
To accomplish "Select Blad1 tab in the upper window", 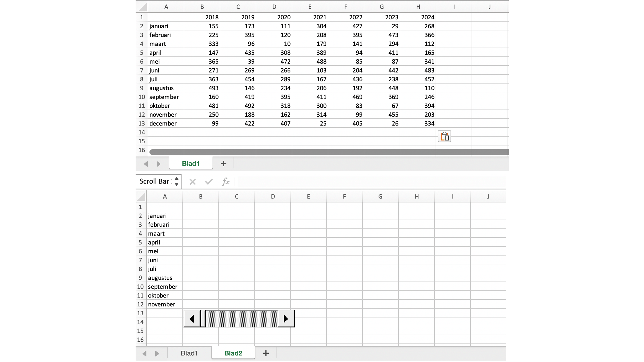I will 191,163.
